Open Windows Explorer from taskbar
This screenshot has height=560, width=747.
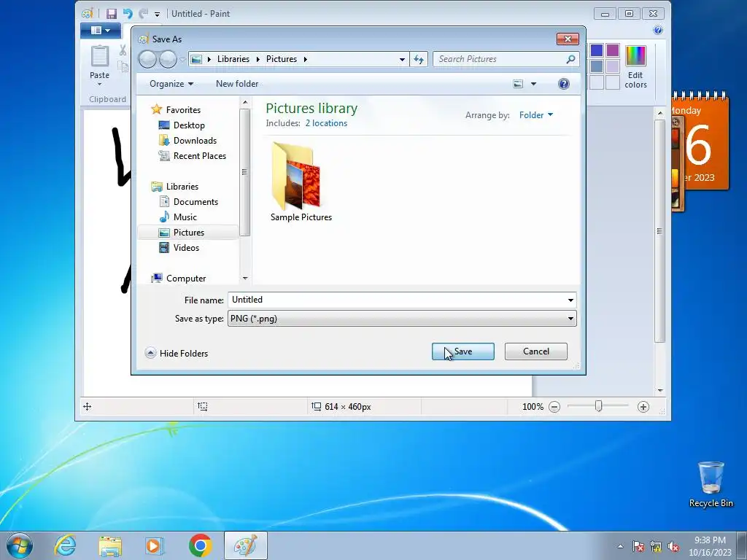[x=111, y=546]
